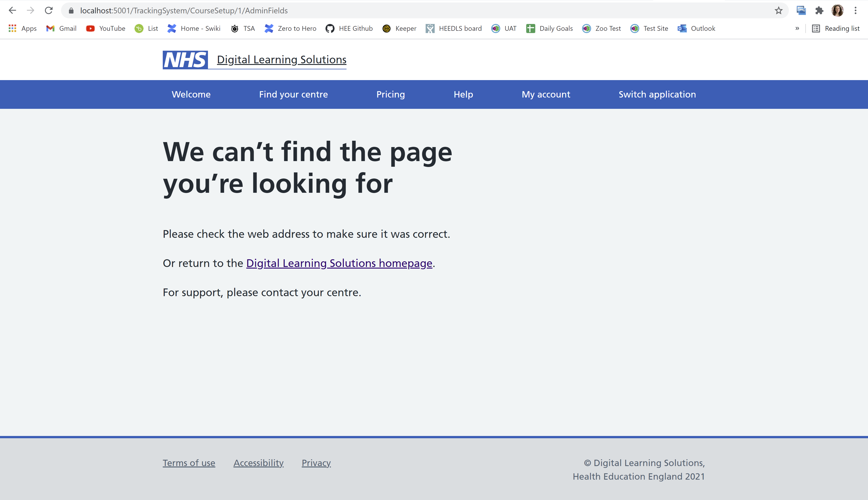Reload the page with refresh icon
The image size is (868, 500).
[x=49, y=11]
